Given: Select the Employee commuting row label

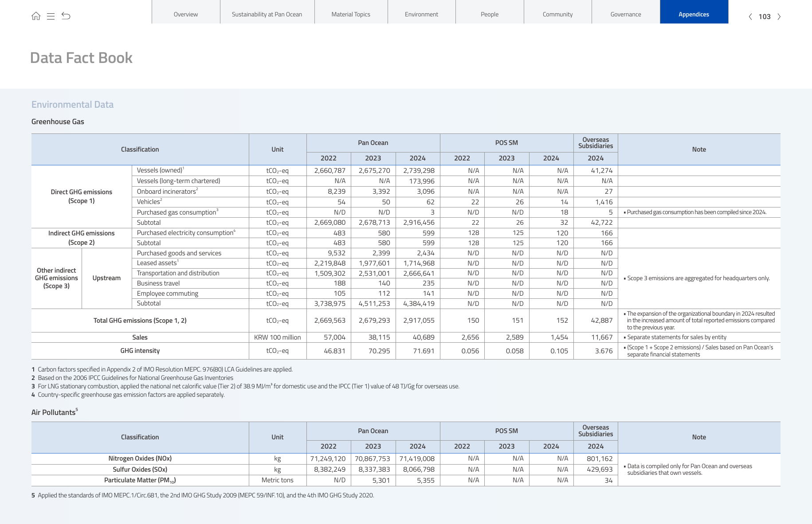Looking at the screenshot, I should pyautogui.click(x=167, y=293).
